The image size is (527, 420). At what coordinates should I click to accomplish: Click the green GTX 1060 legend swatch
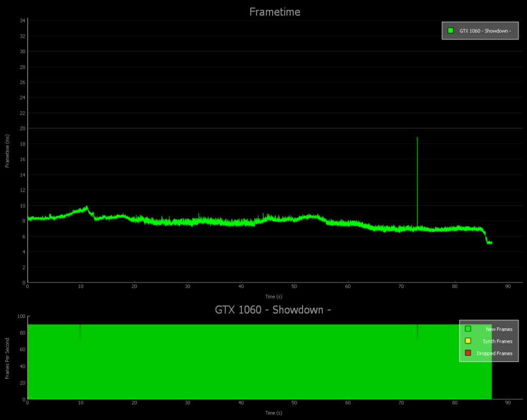point(450,31)
